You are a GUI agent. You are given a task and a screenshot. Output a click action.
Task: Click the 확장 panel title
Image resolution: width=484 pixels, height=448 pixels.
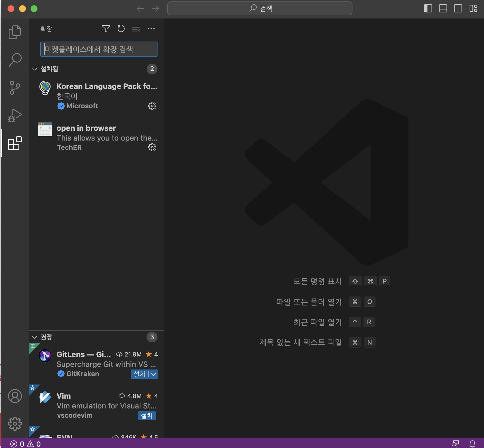point(46,29)
